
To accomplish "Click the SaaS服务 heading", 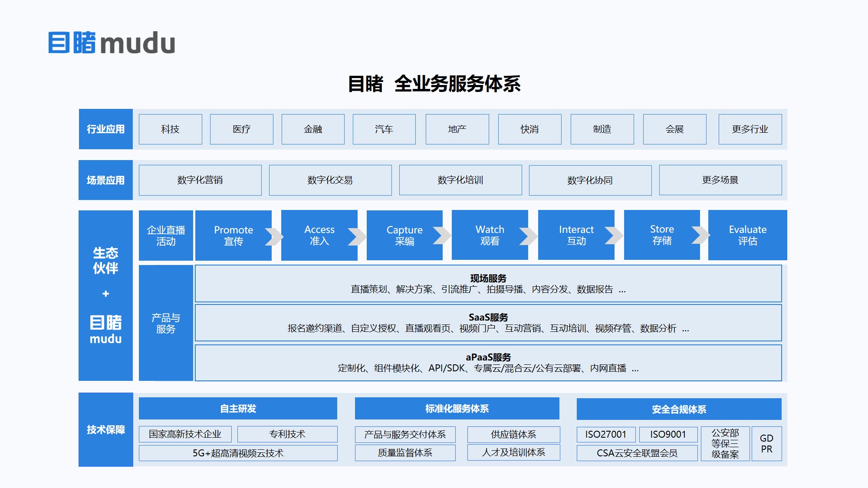I will pos(488,317).
